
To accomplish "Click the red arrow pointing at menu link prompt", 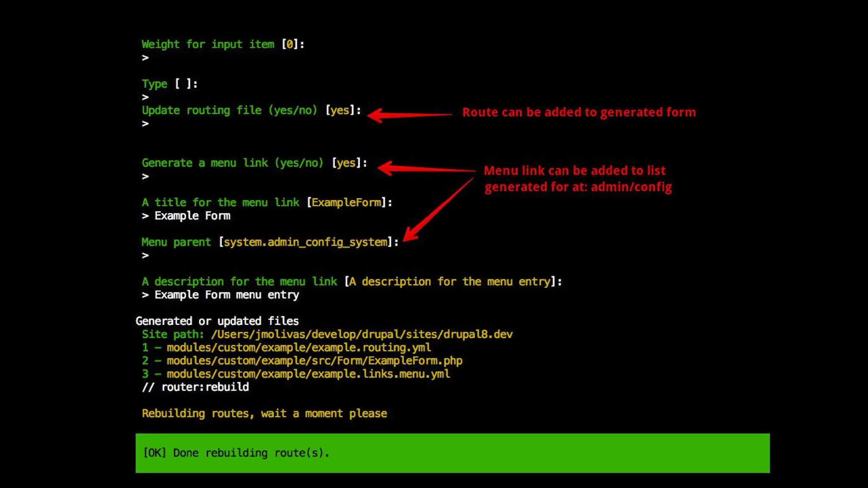I will [426, 169].
